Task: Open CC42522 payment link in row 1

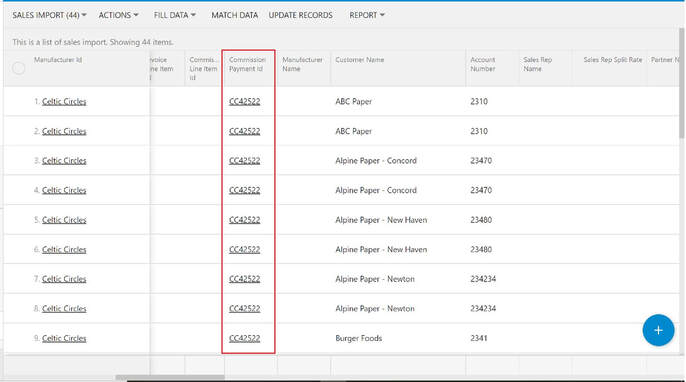Action: coord(245,102)
